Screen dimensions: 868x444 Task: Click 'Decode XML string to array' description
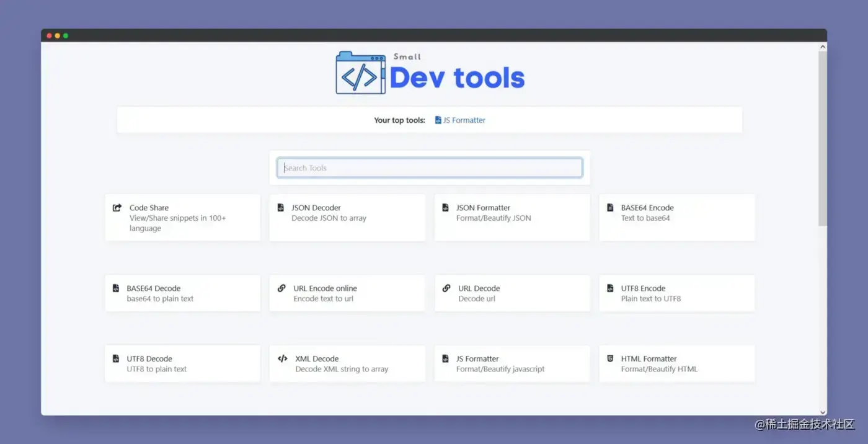[342, 369]
